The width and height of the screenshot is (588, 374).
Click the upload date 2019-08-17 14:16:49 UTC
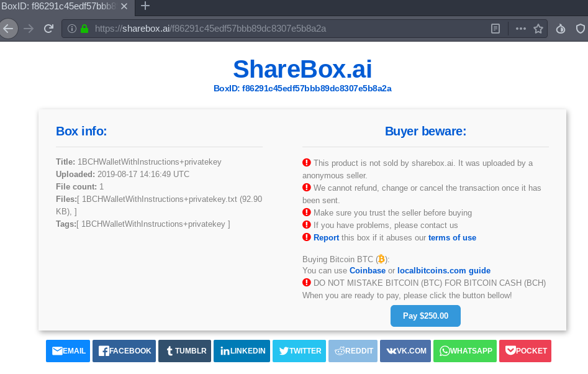pyautogui.click(x=143, y=175)
